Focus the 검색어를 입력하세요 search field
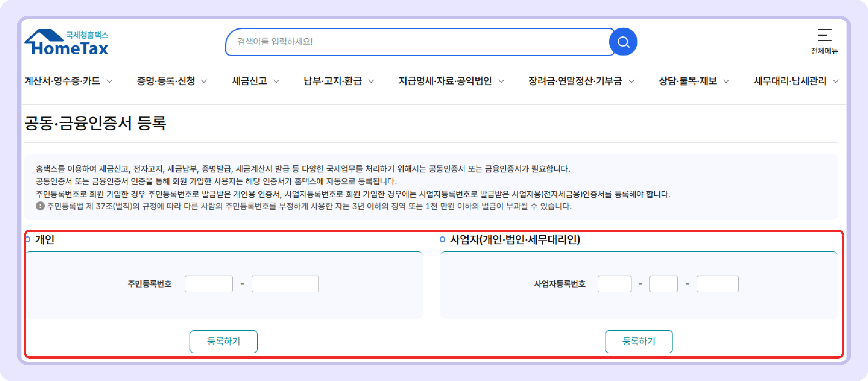The height and width of the screenshot is (381, 868). 418,42
